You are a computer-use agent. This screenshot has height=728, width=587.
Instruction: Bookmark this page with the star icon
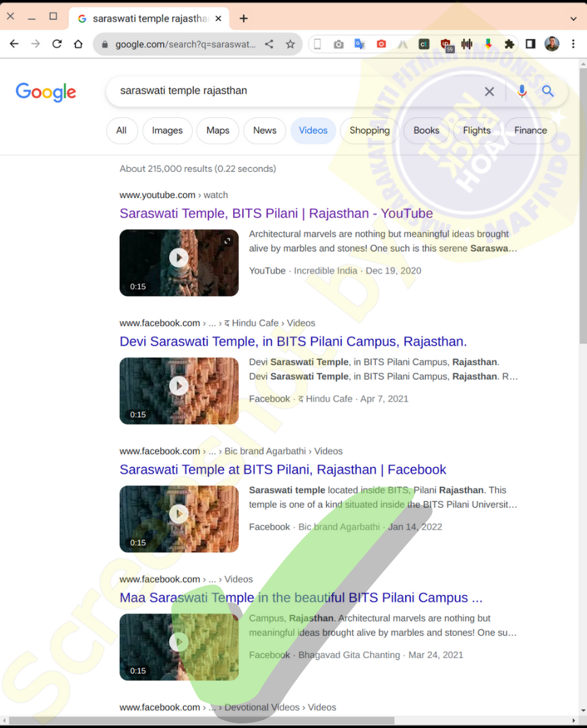click(290, 44)
